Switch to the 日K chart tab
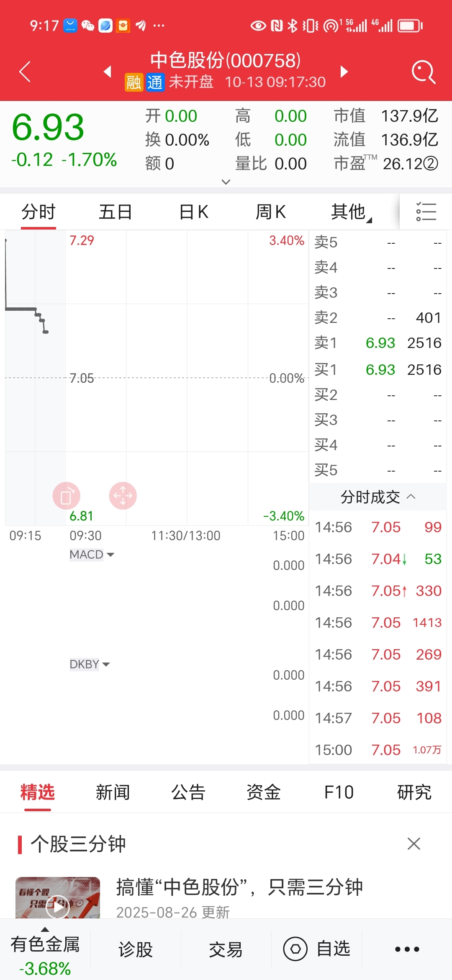This screenshot has width=452, height=980. click(x=193, y=212)
